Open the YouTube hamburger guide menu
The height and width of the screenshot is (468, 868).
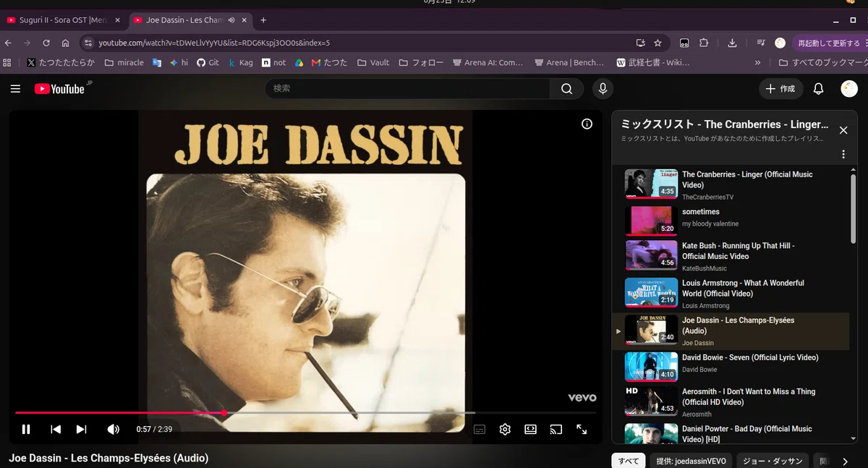pyautogui.click(x=15, y=89)
